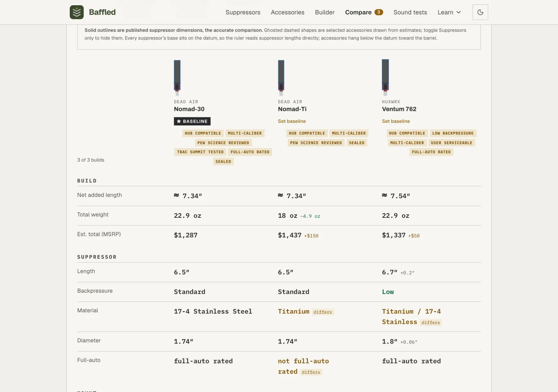Click the BUILD section heading

(x=87, y=181)
